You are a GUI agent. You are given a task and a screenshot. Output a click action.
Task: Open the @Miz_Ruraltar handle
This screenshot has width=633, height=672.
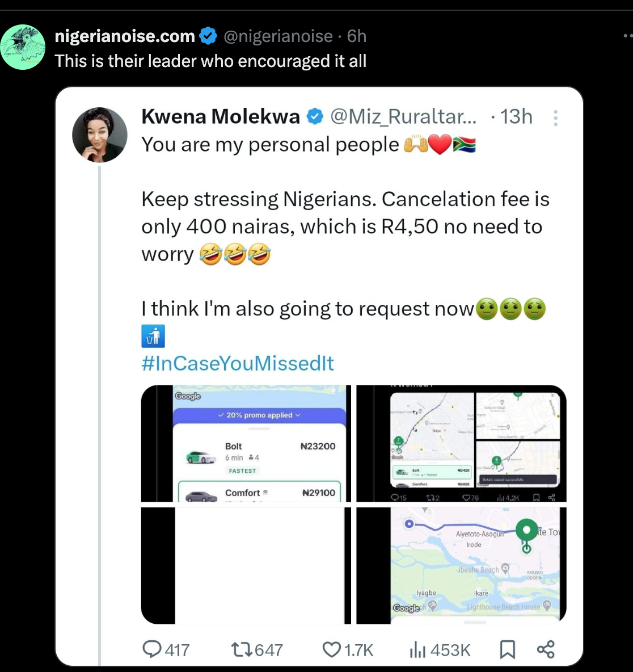403,116
